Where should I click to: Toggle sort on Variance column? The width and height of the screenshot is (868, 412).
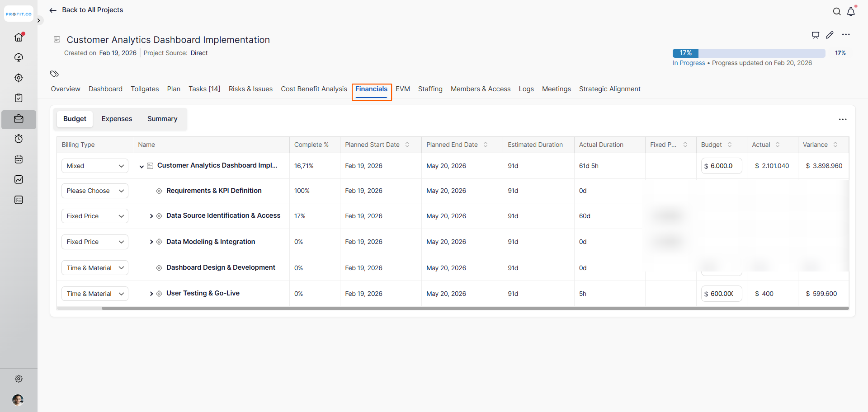(x=835, y=145)
